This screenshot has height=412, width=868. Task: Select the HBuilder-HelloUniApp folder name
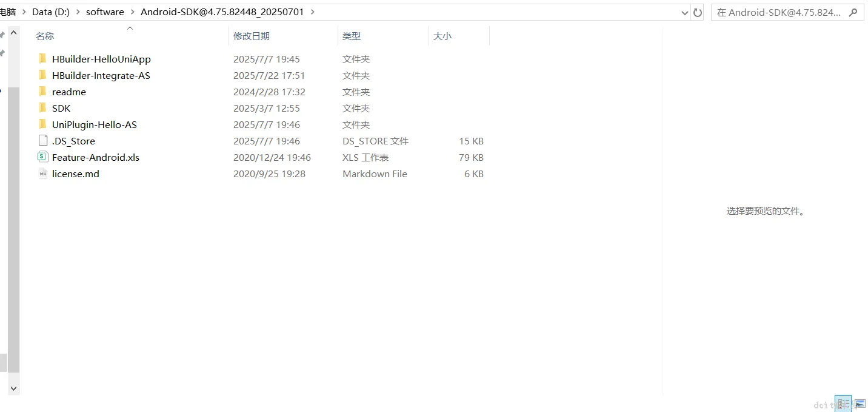[101, 59]
